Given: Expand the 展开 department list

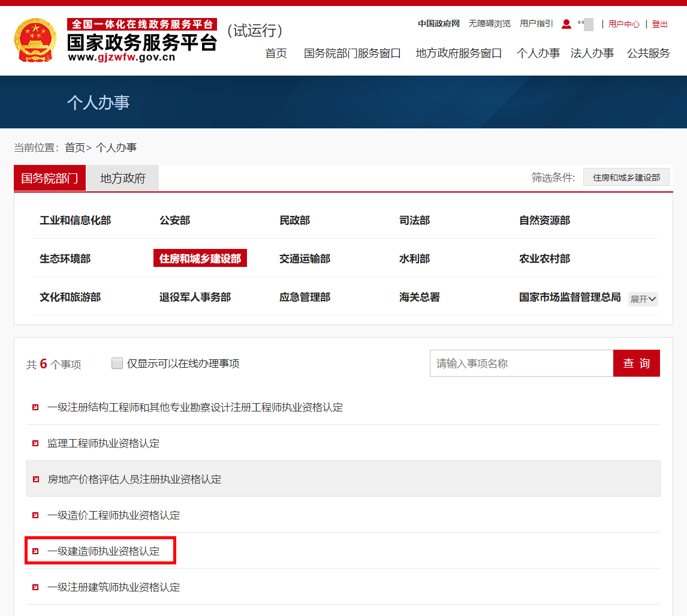Looking at the screenshot, I should coord(642,299).
